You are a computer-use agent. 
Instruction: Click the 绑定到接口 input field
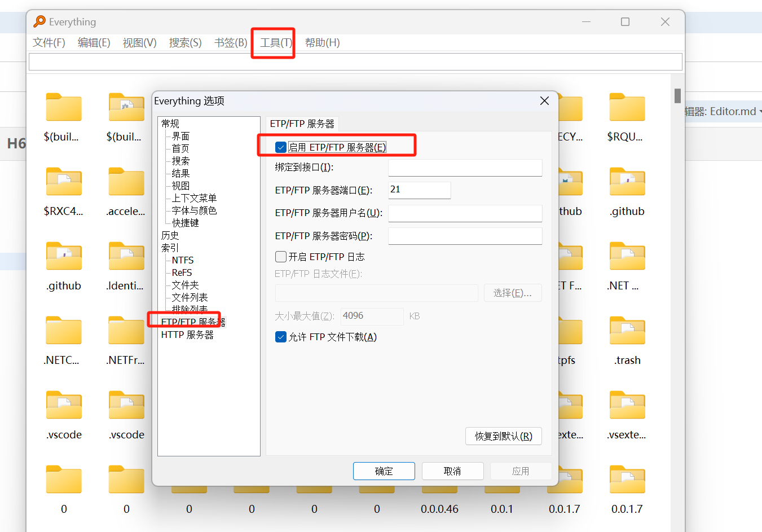[465, 168]
